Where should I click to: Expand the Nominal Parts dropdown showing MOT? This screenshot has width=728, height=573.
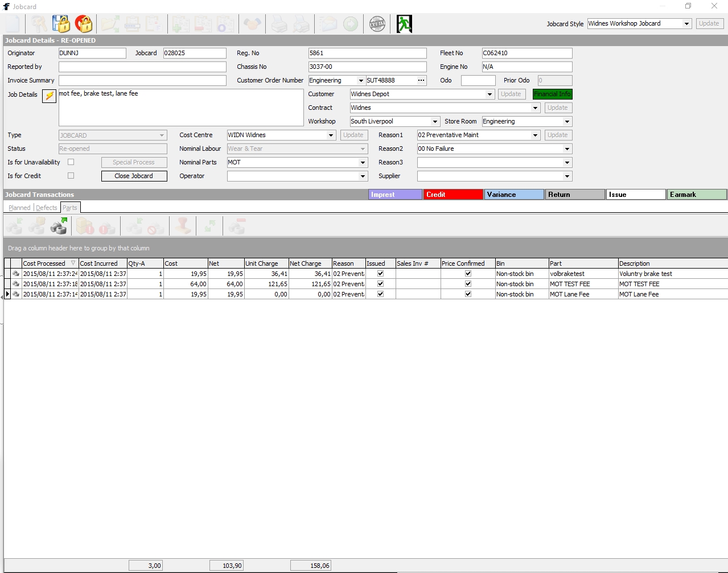tap(363, 162)
